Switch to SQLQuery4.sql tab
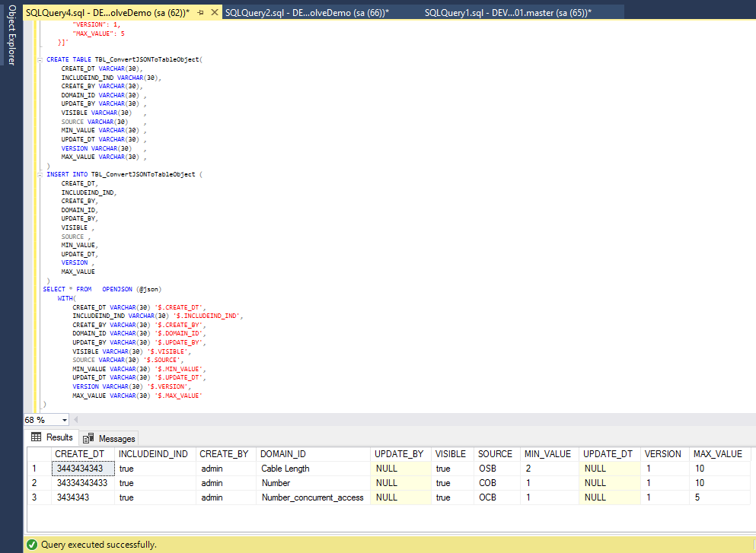 click(x=107, y=12)
